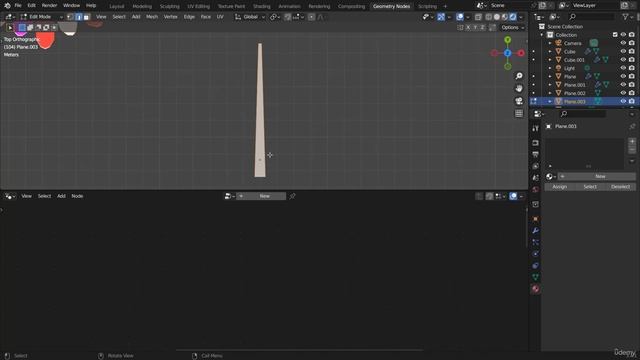
Task: Hide Plane.002 using its eye icon
Action: 623,93
